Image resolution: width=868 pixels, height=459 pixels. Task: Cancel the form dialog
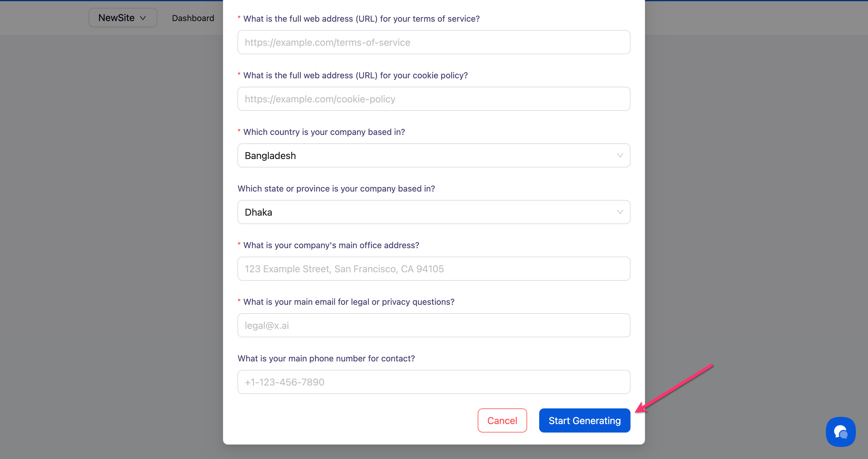pos(502,420)
